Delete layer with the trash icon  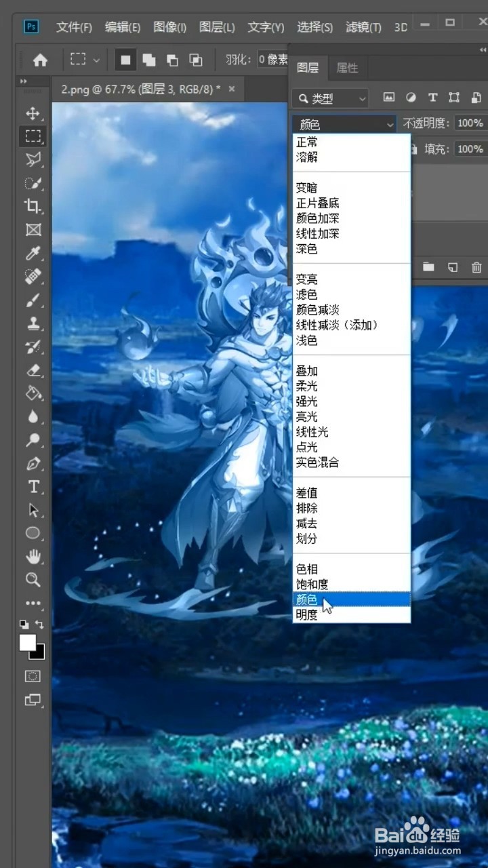coord(477,268)
